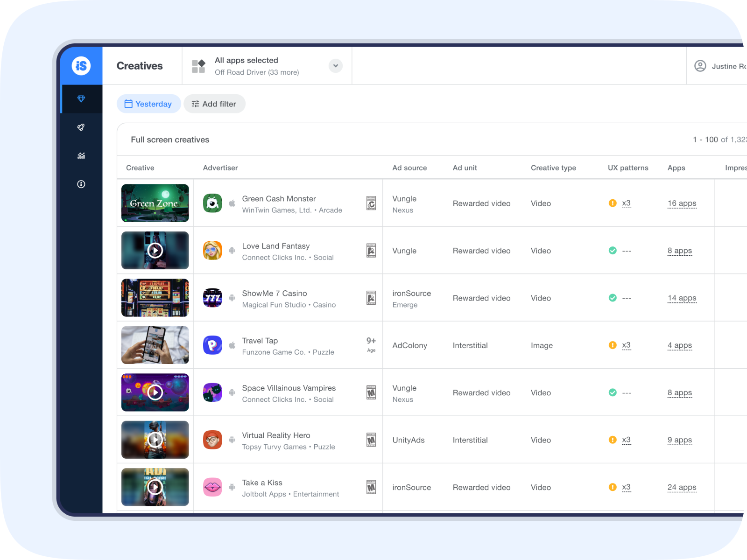Sort by the UX patterns column header

[x=628, y=168]
